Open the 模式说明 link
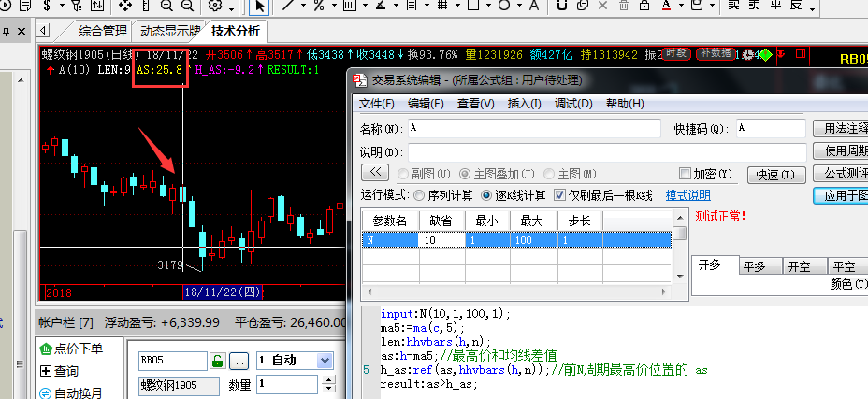868x399 pixels. coord(688,195)
